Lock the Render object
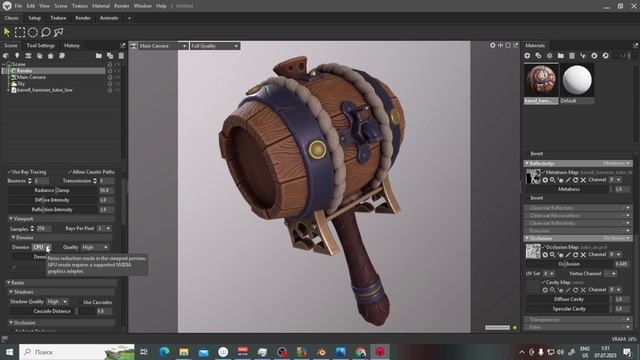The height and width of the screenshot is (360, 640). [110, 71]
